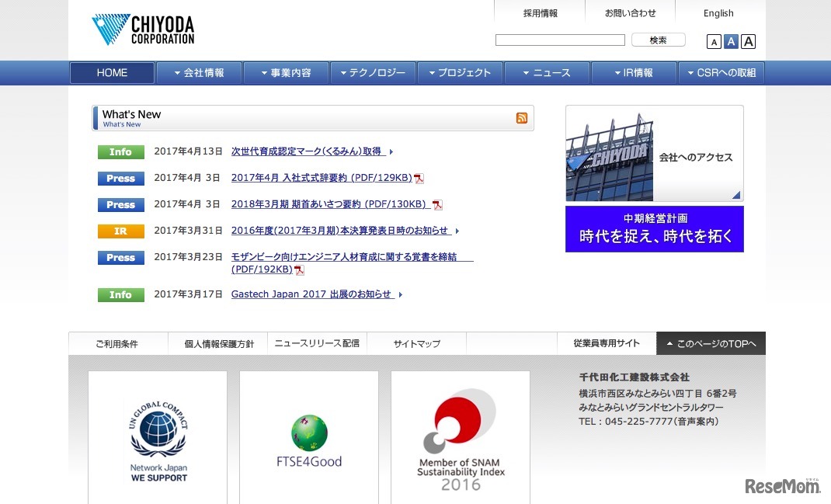Image resolution: width=831 pixels, height=504 pixels.
Task: Open 2017年4月 入社式式辞要約 PDF link
Action: click(x=322, y=178)
